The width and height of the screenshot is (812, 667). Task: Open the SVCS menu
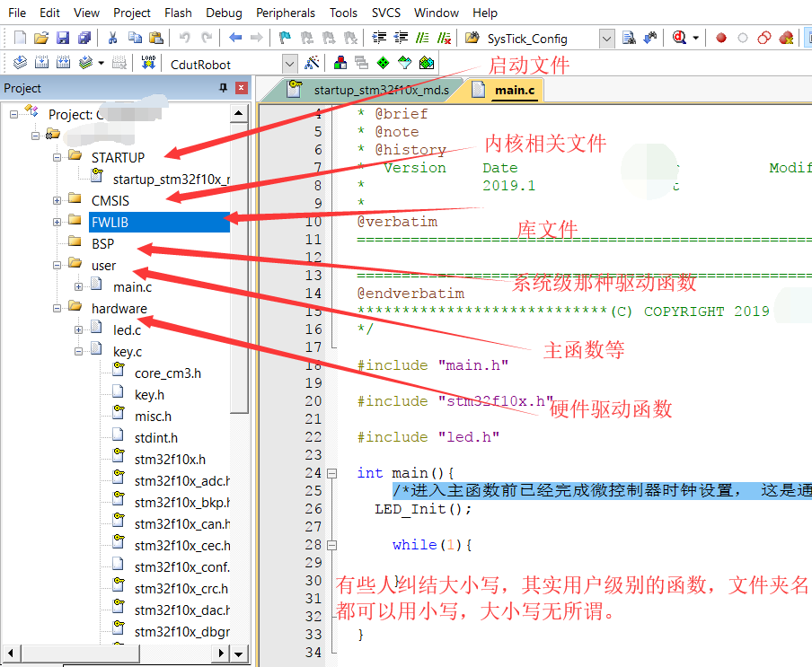tap(386, 13)
